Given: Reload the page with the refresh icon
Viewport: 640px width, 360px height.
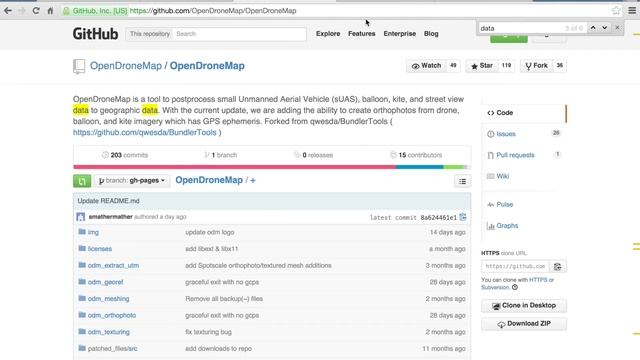Looking at the screenshot, I should click(36, 11).
